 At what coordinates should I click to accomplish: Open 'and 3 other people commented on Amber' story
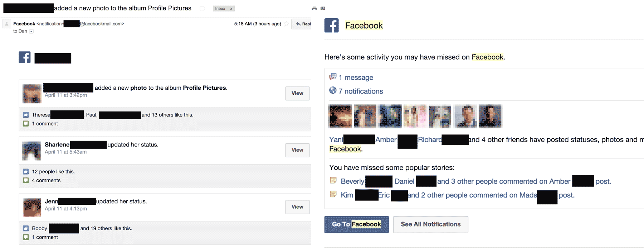pos(504,182)
